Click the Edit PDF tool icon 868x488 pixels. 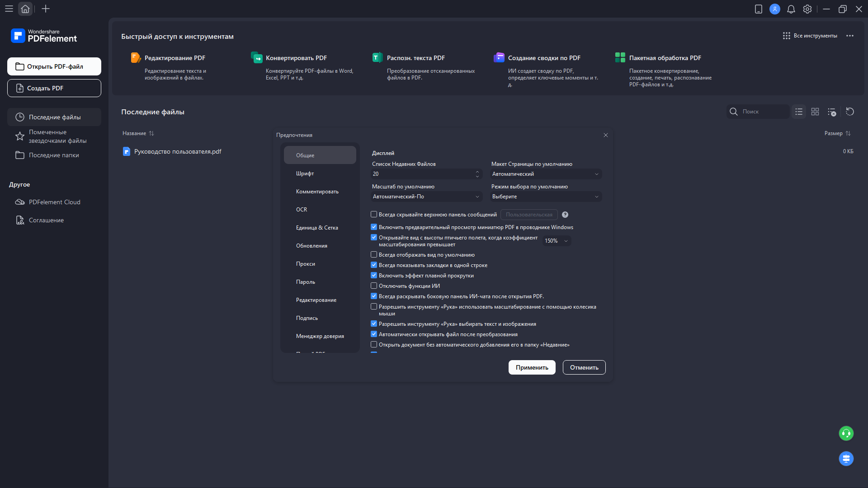click(136, 58)
